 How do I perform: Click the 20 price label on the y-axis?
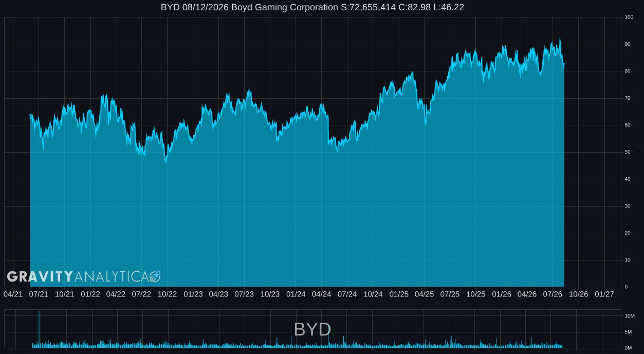click(x=627, y=233)
